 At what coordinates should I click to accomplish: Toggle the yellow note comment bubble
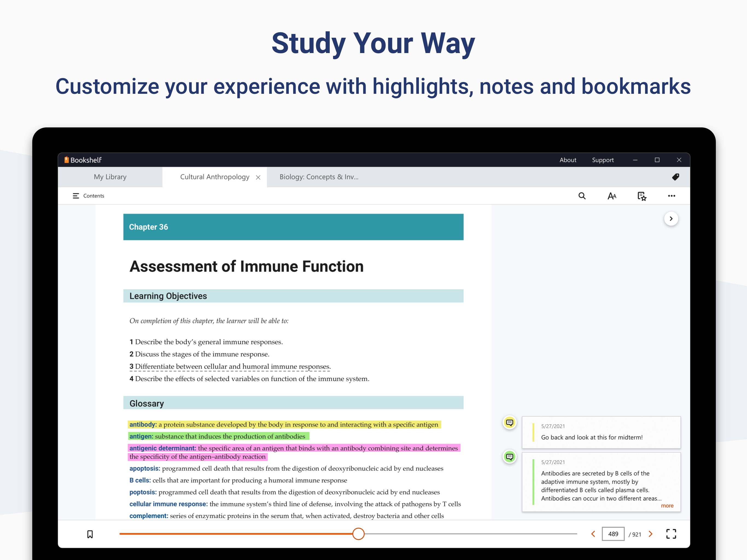[509, 422]
